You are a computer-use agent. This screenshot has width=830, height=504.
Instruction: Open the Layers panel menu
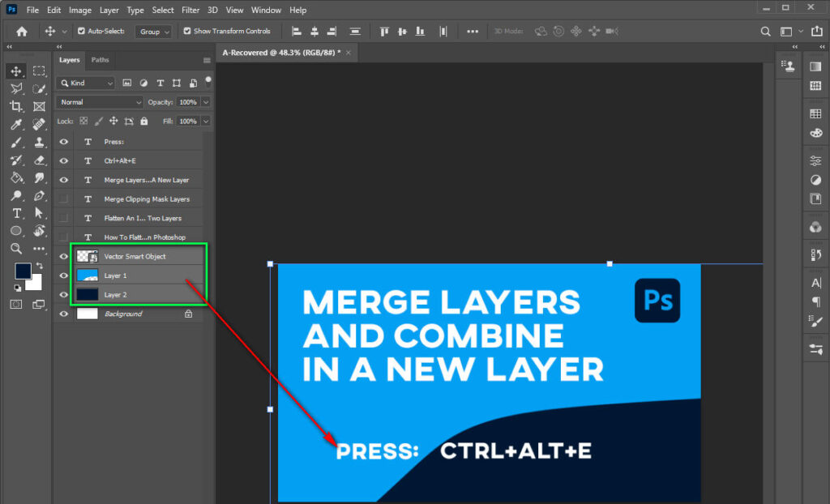point(207,60)
